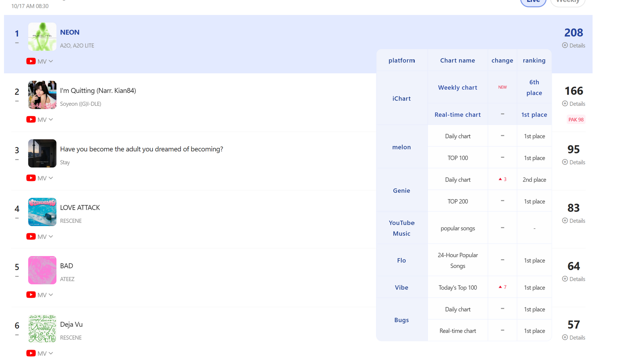The height and width of the screenshot is (364, 621).
Task: Click the title Have you become the adult
Action: pyautogui.click(x=142, y=149)
